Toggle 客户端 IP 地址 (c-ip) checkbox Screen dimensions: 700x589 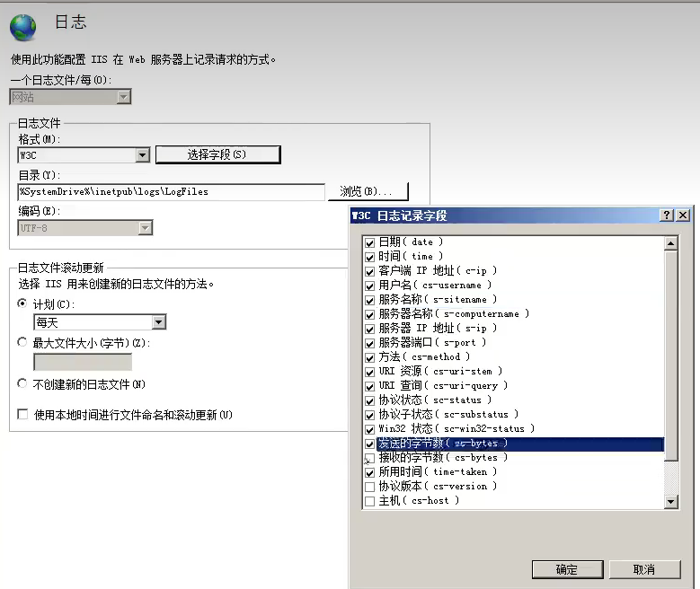(x=369, y=271)
